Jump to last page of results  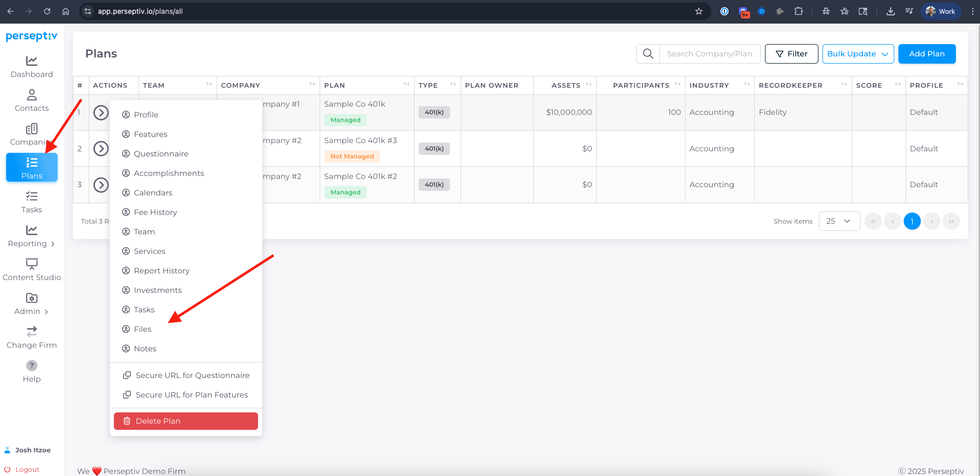point(951,221)
